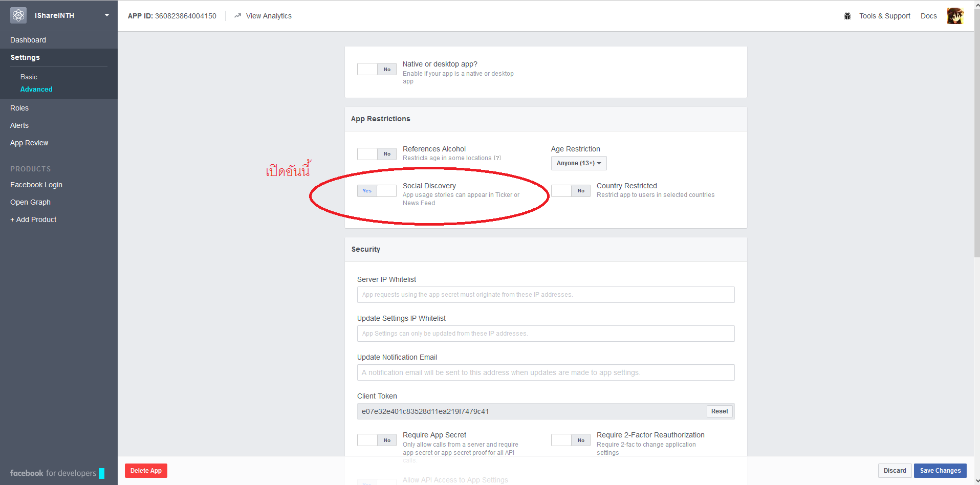980x485 pixels.
Task: Click the user profile avatar
Action: click(955, 16)
